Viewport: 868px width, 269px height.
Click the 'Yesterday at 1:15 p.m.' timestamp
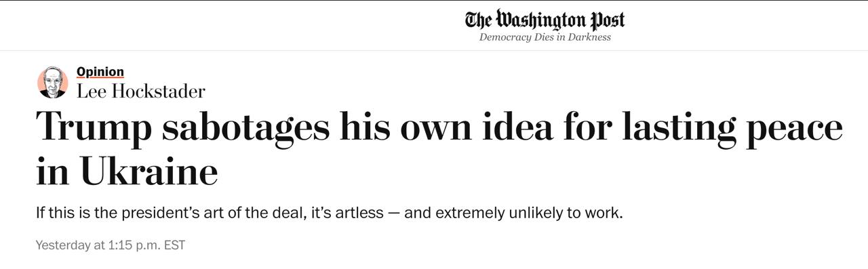(x=97, y=245)
